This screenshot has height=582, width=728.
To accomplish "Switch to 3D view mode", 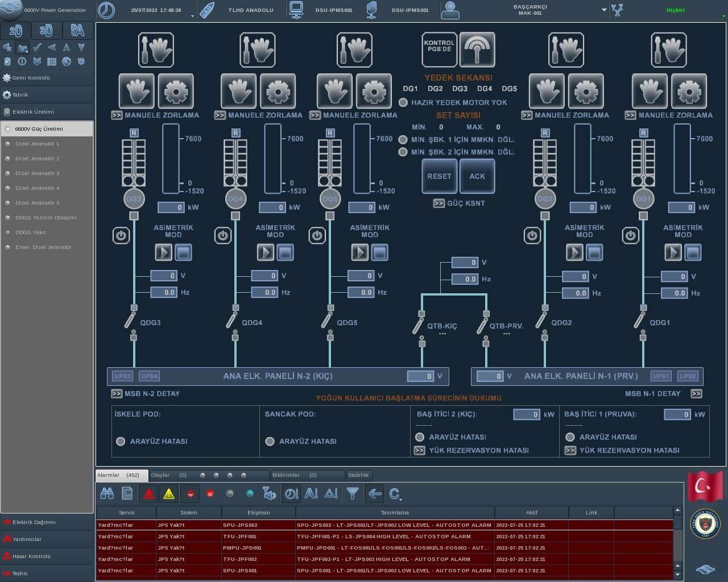I will point(46,30).
